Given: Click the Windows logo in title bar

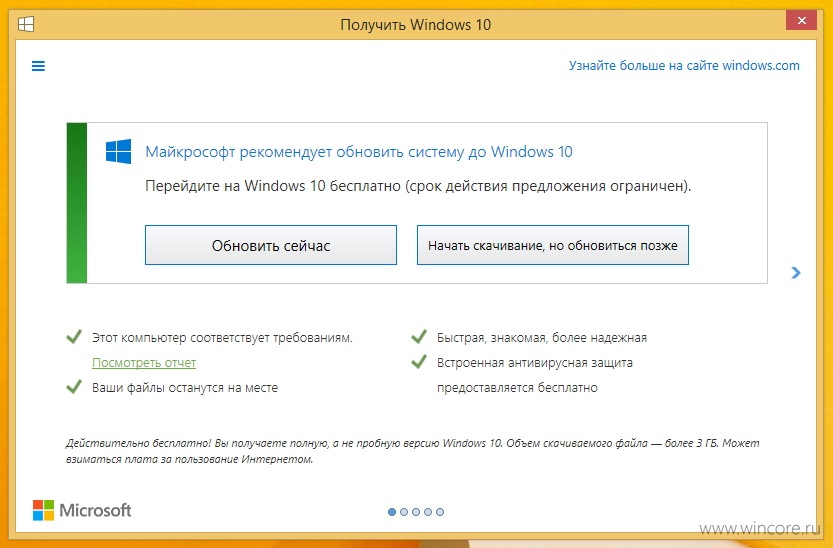Looking at the screenshot, I should (x=26, y=24).
